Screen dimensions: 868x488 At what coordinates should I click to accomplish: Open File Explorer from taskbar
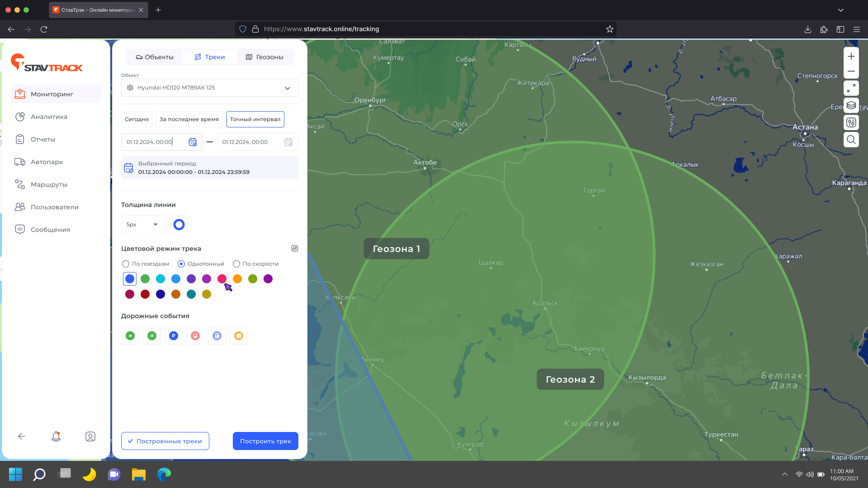click(x=139, y=474)
